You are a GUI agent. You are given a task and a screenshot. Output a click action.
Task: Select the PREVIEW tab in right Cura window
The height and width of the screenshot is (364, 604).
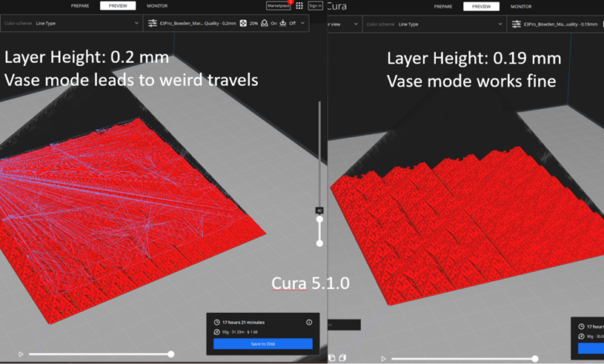pyautogui.click(x=481, y=6)
